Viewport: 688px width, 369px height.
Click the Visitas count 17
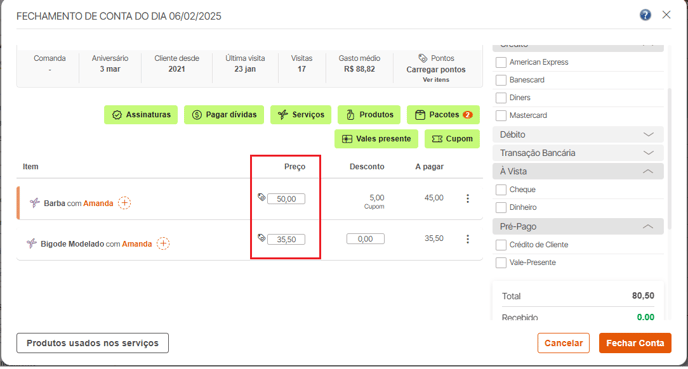point(301,69)
